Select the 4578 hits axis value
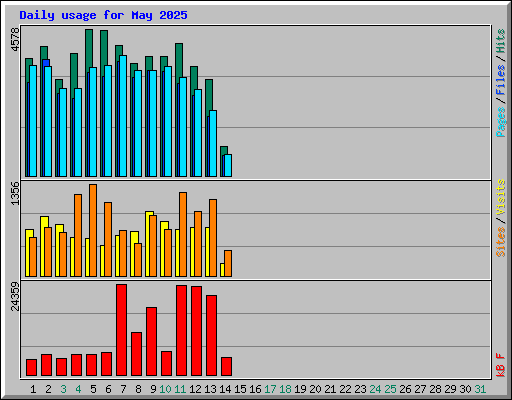512x400 pixels. (15, 40)
